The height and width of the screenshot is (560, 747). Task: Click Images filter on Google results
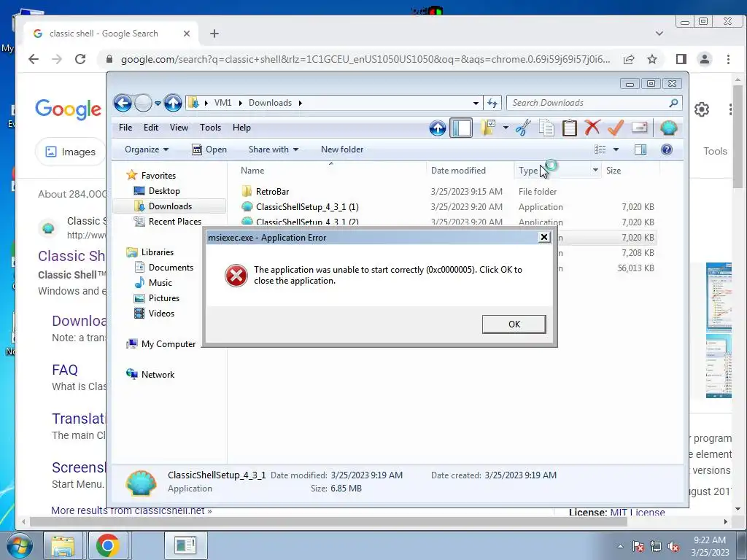[x=71, y=152]
